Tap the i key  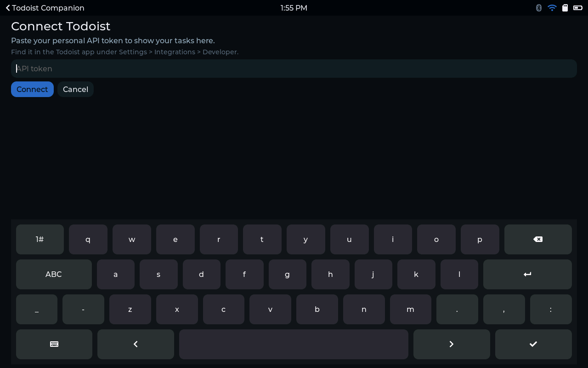click(393, 239)
